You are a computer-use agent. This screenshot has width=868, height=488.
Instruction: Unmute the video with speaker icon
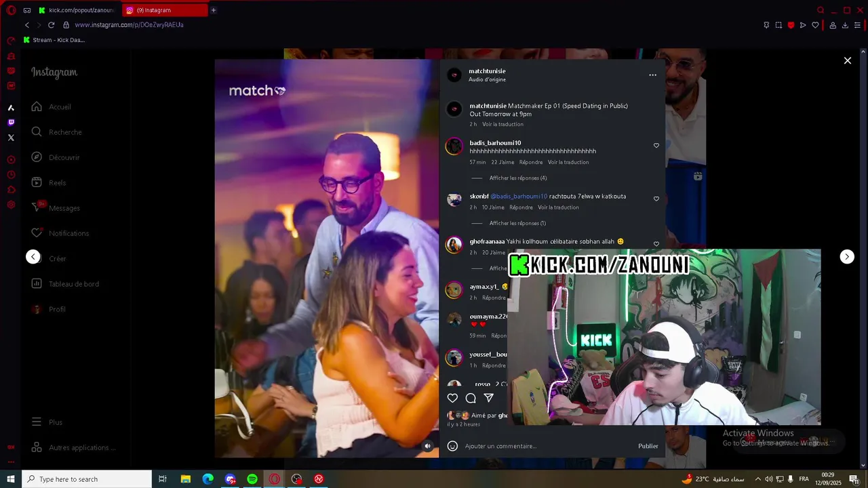427,446
